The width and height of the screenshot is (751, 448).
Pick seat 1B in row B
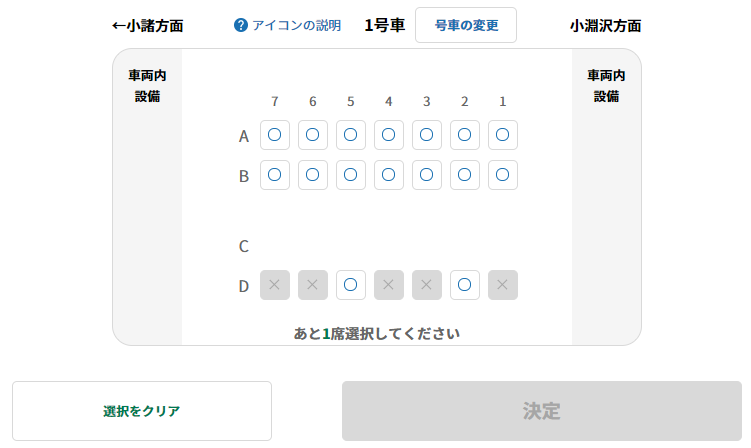(x=502, y=175)
